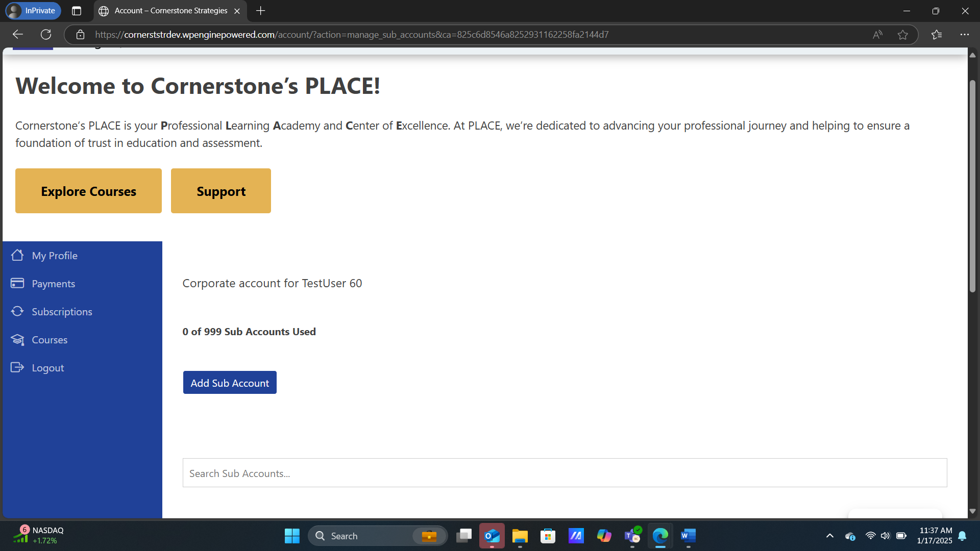980x551 pixels.
Task: Open Copilot from the taskbar
Action: tap(604, 536)
